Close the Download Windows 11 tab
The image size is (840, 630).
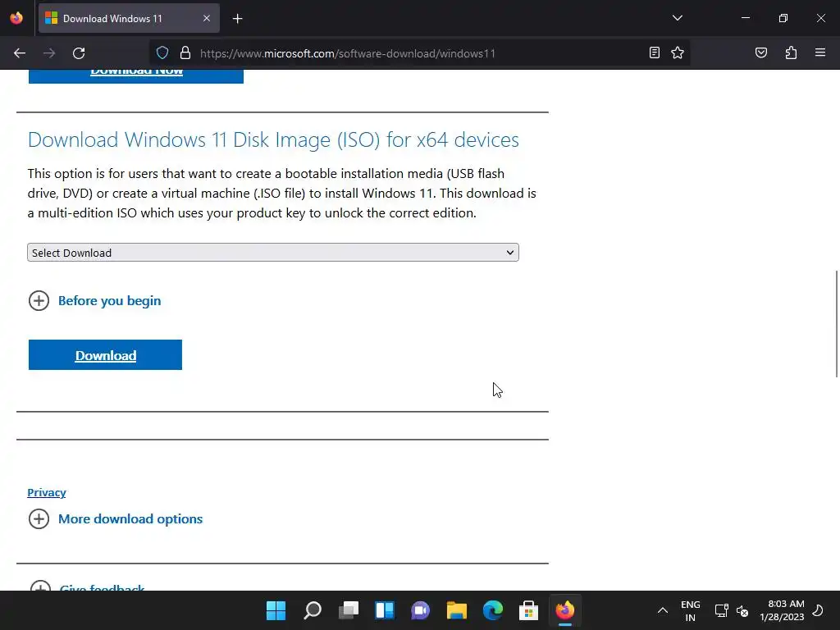coord(207,18)
